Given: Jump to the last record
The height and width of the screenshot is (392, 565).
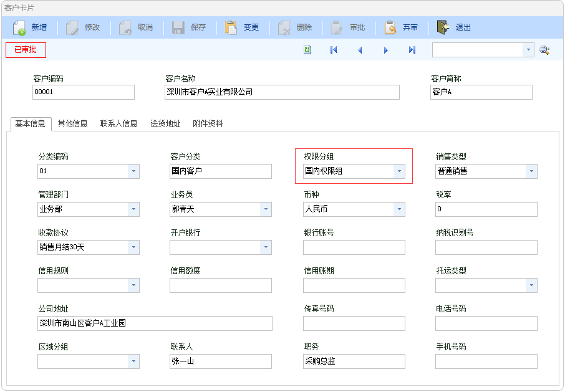Looking at the screenshot, I should pyautogui.click(x=412, y=50).
